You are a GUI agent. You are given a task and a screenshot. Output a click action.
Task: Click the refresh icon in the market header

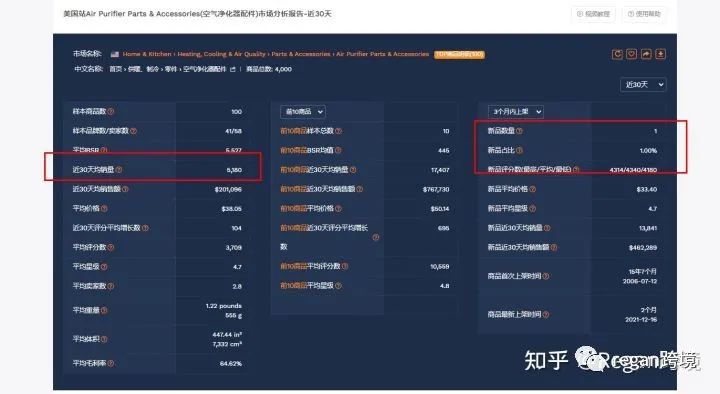(x=617, y=54)
